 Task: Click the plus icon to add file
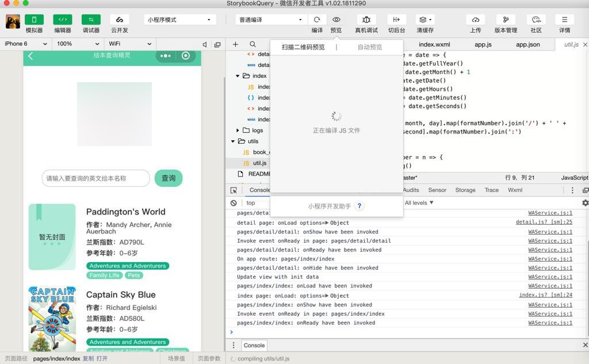pos(235,44)
